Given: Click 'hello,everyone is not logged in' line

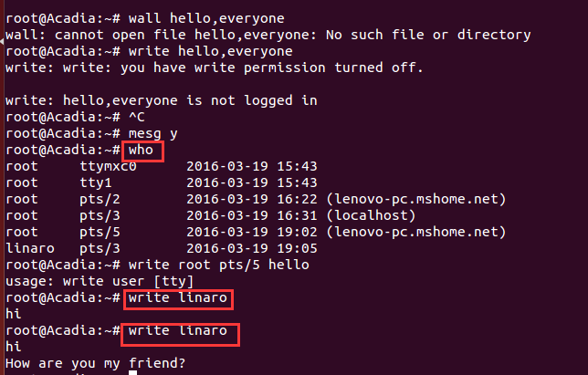Looking at the screenshot, I should [190, 100].
